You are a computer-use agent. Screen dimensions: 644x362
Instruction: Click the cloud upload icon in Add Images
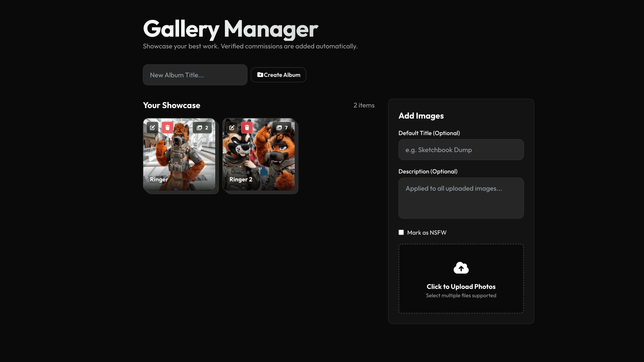click(x=461, y=268)
